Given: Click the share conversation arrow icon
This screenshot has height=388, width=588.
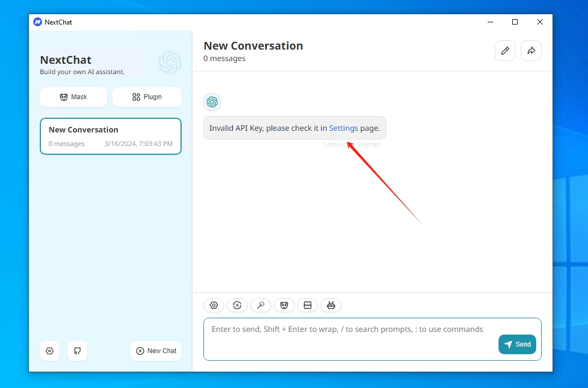Looking at the screenshot, I should pyautogui.click(x=531, y=51).
